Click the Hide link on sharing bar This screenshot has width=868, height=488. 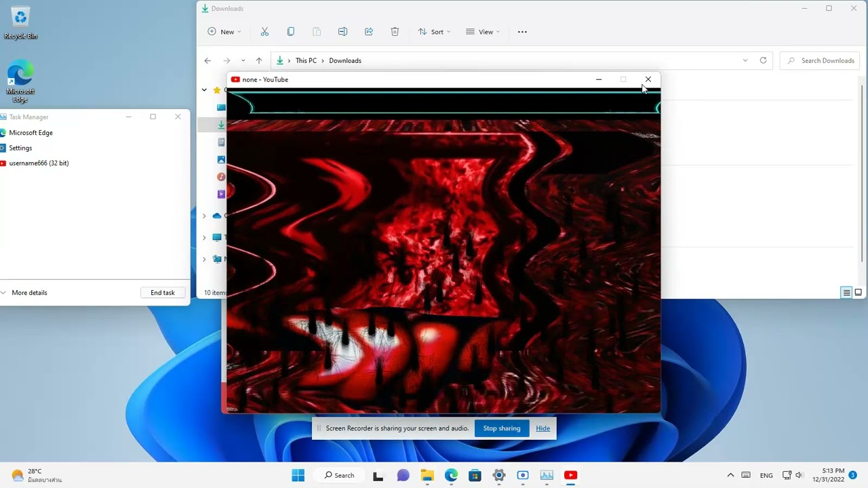543,428
